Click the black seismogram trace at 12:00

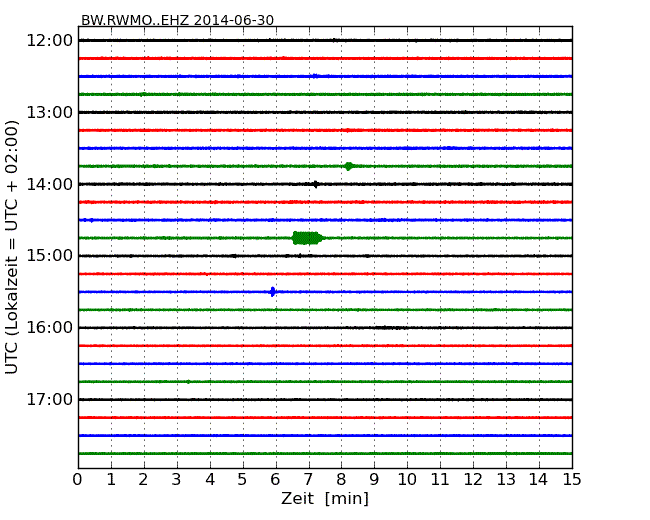(325, 40)
